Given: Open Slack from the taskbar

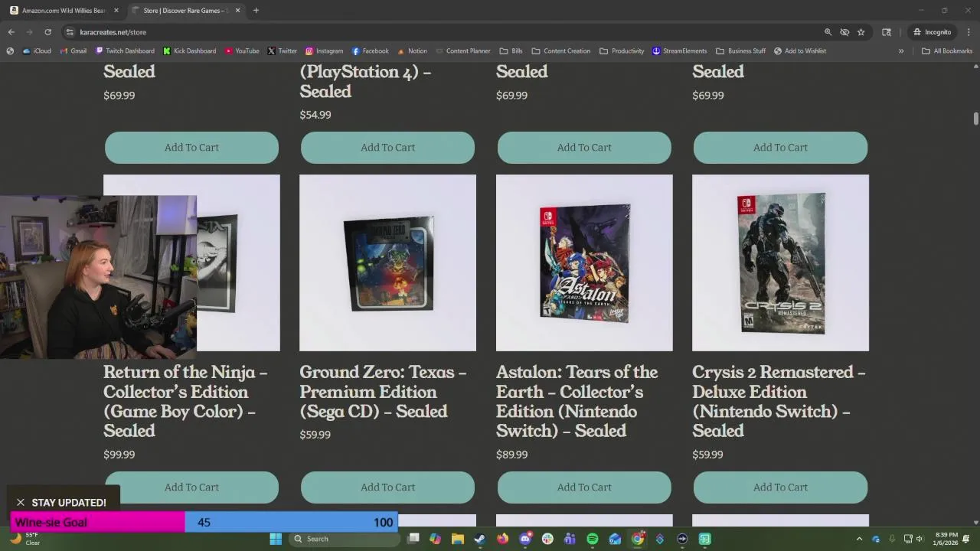Looking at the screenshot, I should coord(547,539).
